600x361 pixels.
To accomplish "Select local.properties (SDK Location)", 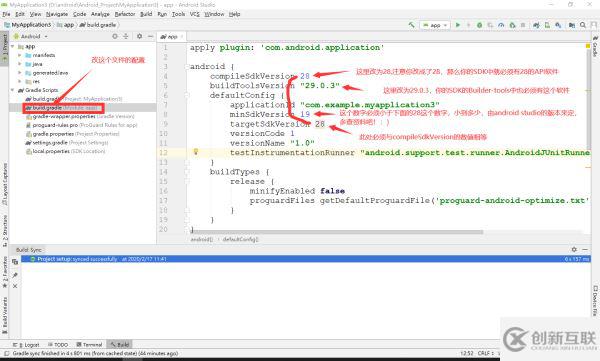I will [65, 152].
